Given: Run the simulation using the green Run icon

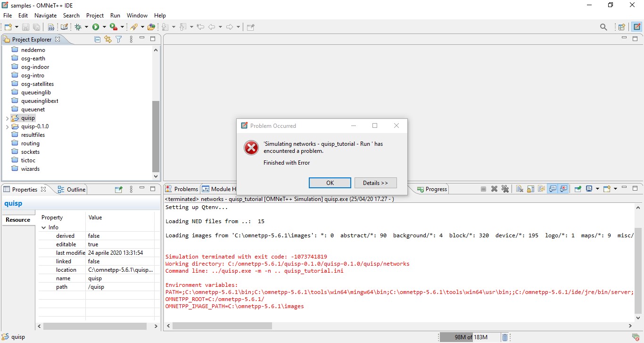Looking at the screenshot, I should click(x=96, y=27).
